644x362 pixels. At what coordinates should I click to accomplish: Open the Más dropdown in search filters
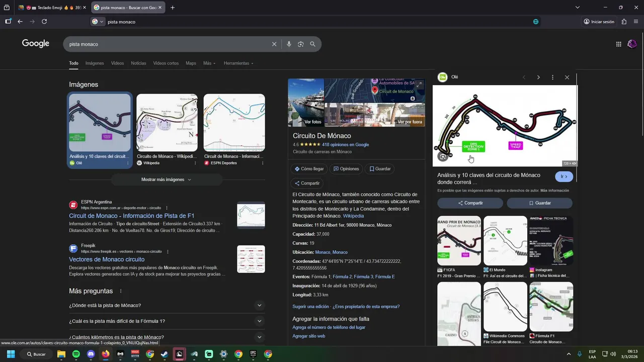click(209, 63)
